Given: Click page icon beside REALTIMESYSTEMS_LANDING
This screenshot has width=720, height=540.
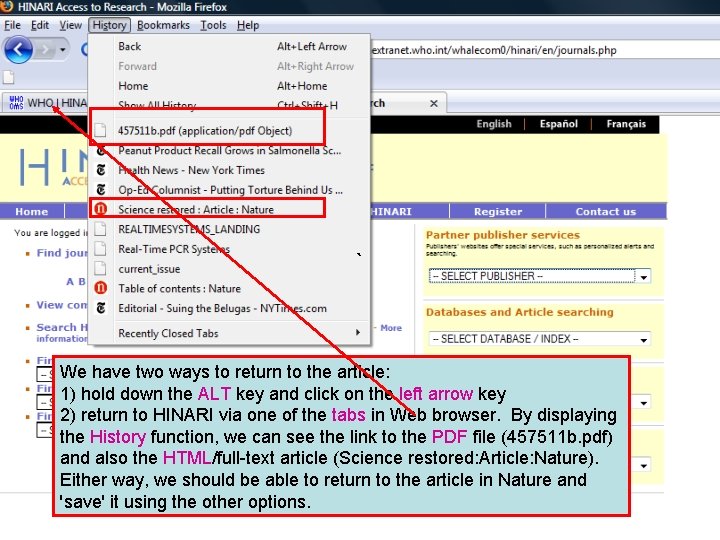Looking at the screenshot, I should pyautogui.click(x=100, y=229).
